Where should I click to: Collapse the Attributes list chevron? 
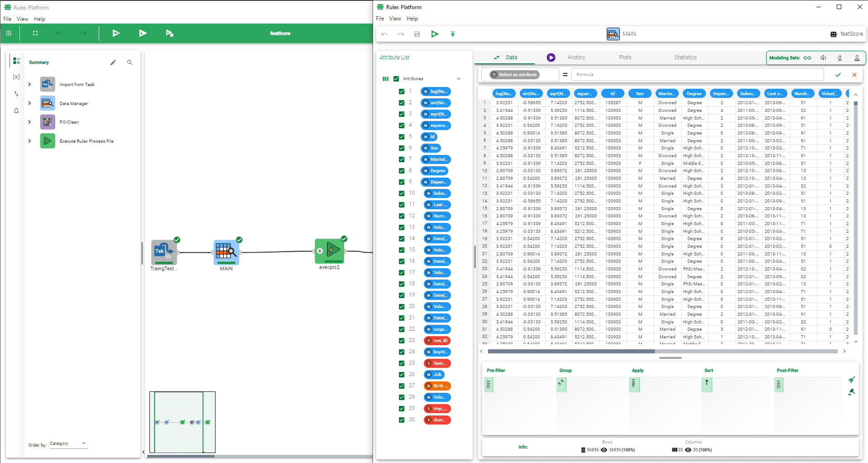459,79
